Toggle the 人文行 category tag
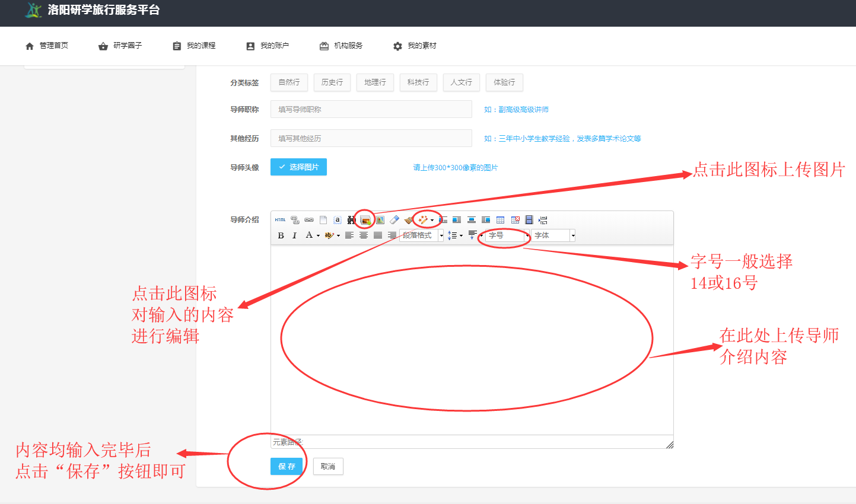 (461, 82)
